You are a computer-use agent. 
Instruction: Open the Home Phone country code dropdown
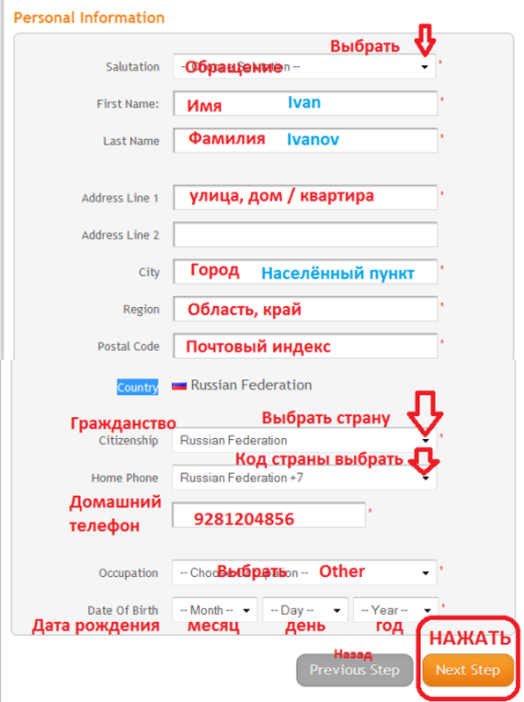coord(304,478)
